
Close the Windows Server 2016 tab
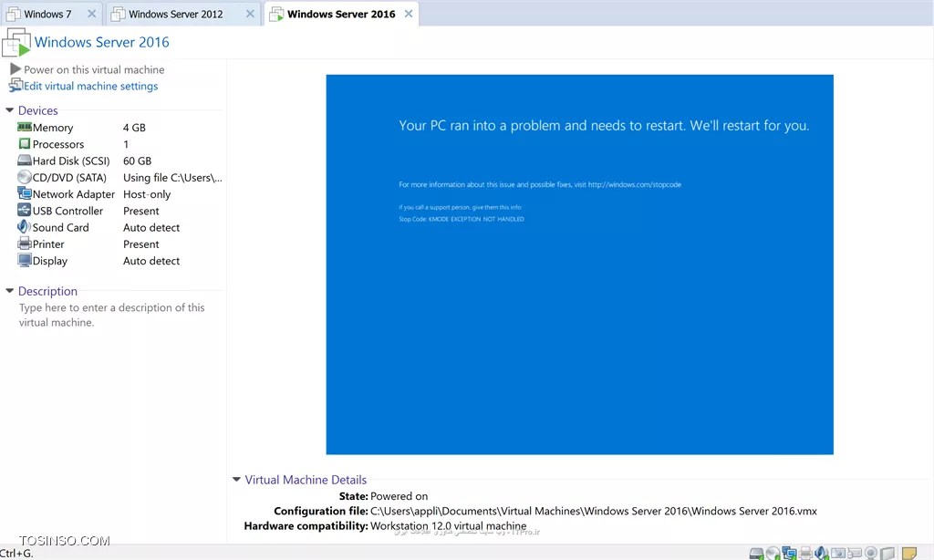tap(409, 14)
